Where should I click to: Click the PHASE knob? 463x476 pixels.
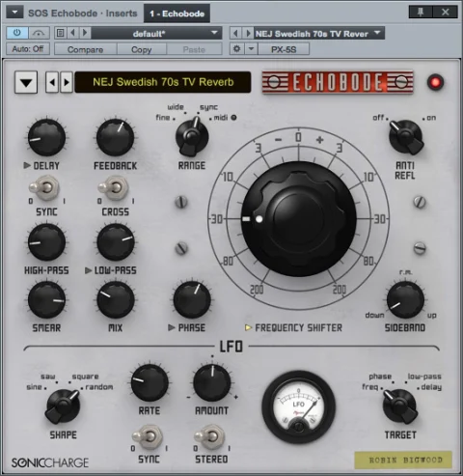192,300
